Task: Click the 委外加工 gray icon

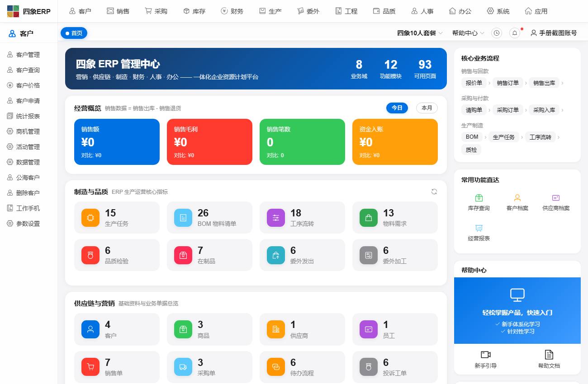Action: pyautogui.click(x=369, y=255)
